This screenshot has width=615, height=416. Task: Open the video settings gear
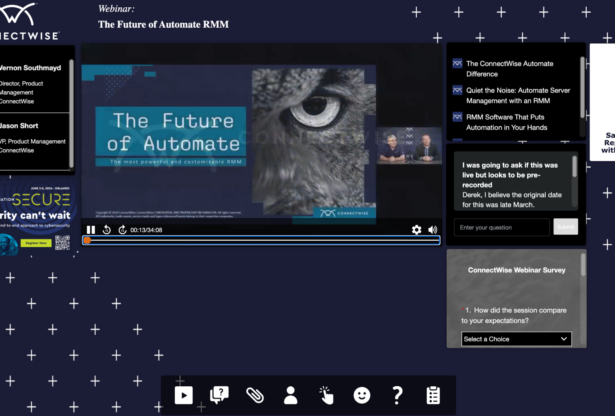(417, 230)
